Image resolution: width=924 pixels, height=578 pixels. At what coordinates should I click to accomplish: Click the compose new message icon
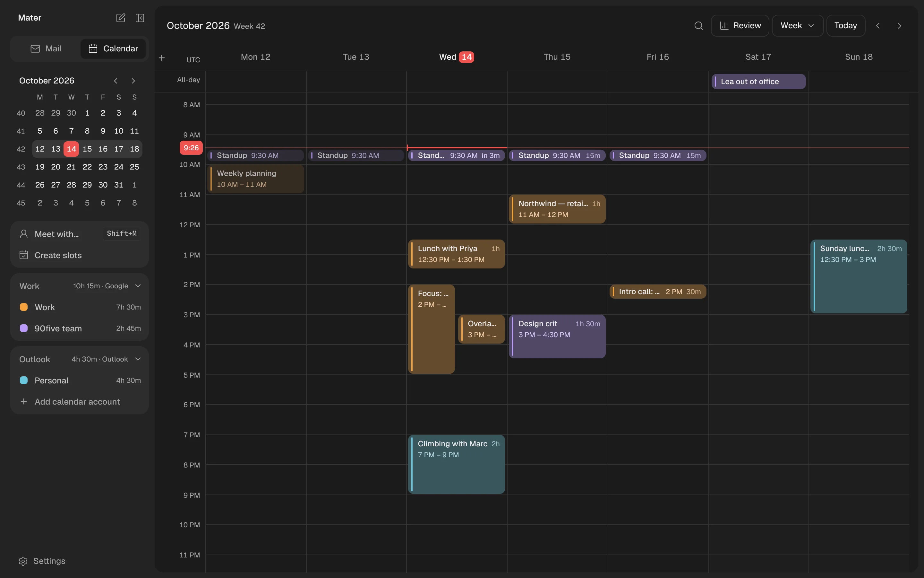point(121,18)
